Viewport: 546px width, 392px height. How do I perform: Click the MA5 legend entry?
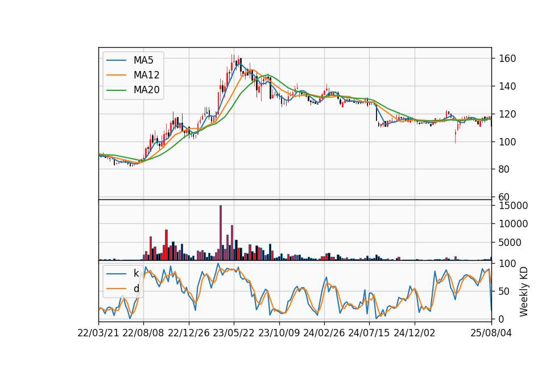[130, 60]
